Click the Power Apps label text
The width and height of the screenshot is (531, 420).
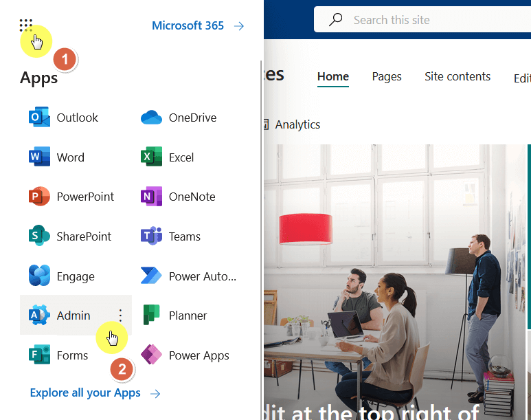pos(199,355)
